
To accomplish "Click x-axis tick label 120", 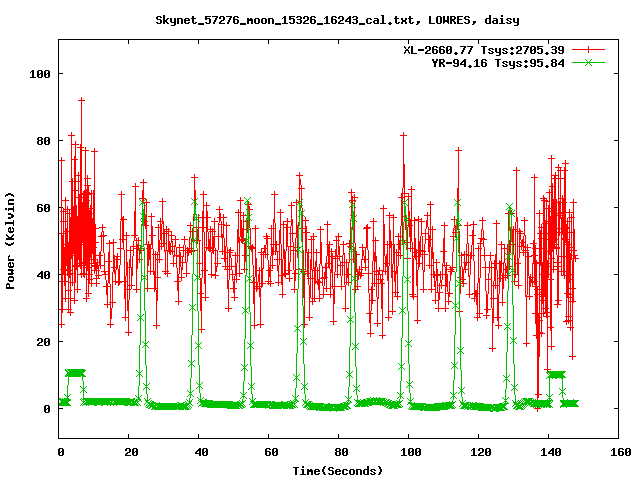I will [x=481, y=452].
